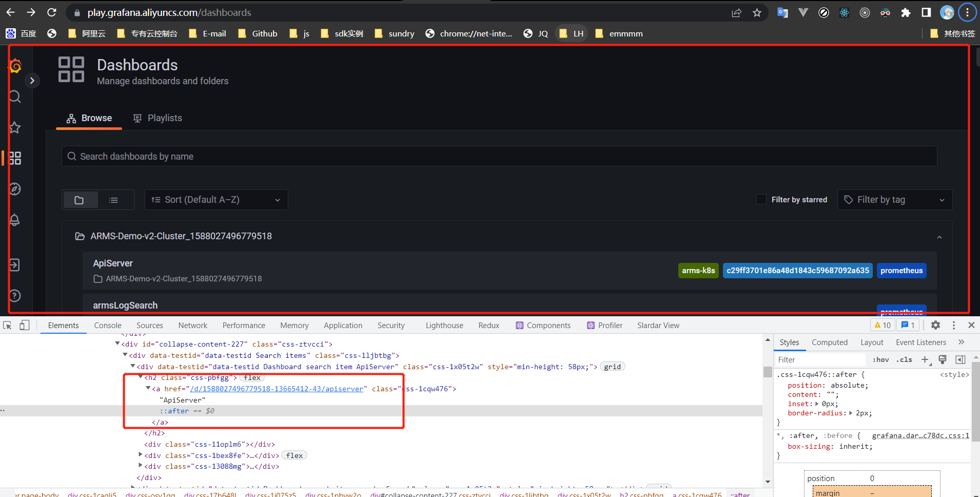Image resolution: width=980 pixels, height=497 pixels.
Task: Click the share page icon in address bar
Action: [736, 13]
